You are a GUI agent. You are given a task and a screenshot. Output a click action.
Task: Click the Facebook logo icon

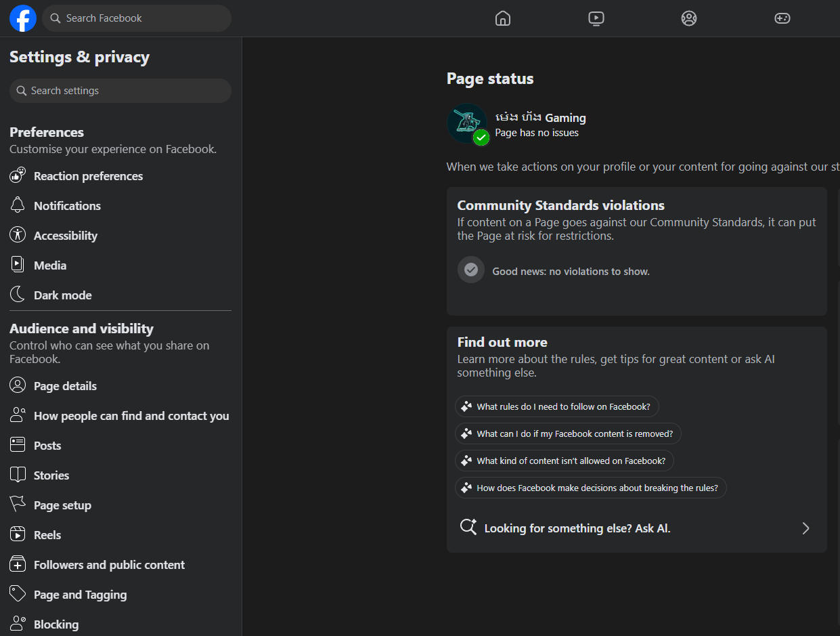pos(23,18)
